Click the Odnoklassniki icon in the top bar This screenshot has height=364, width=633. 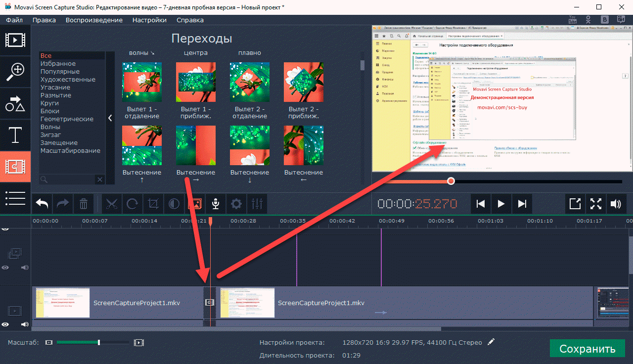[x=589, y=20]
